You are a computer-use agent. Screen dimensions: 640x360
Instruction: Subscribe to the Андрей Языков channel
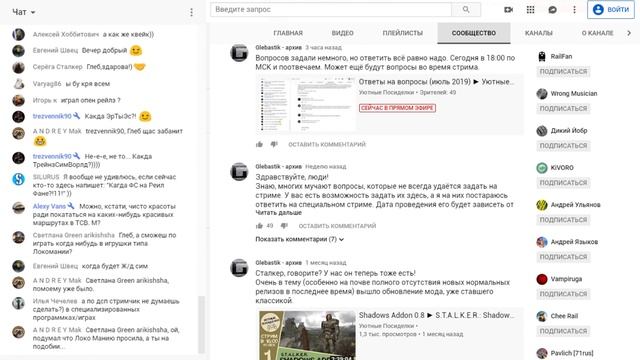pos(563,258)
